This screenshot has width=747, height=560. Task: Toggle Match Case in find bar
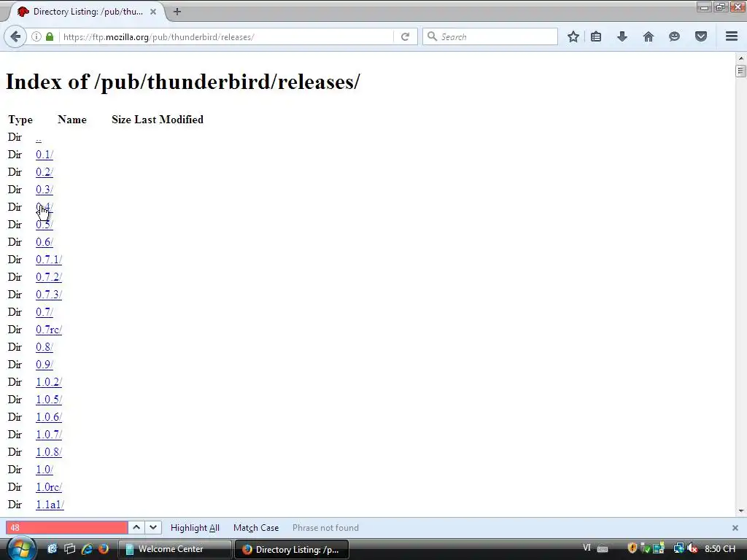256,528
